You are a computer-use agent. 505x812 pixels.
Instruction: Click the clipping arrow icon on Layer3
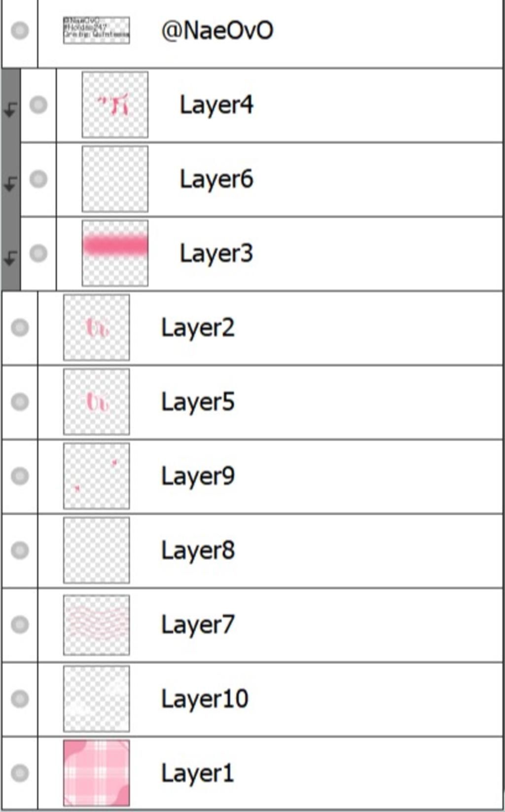click(10, 258)
